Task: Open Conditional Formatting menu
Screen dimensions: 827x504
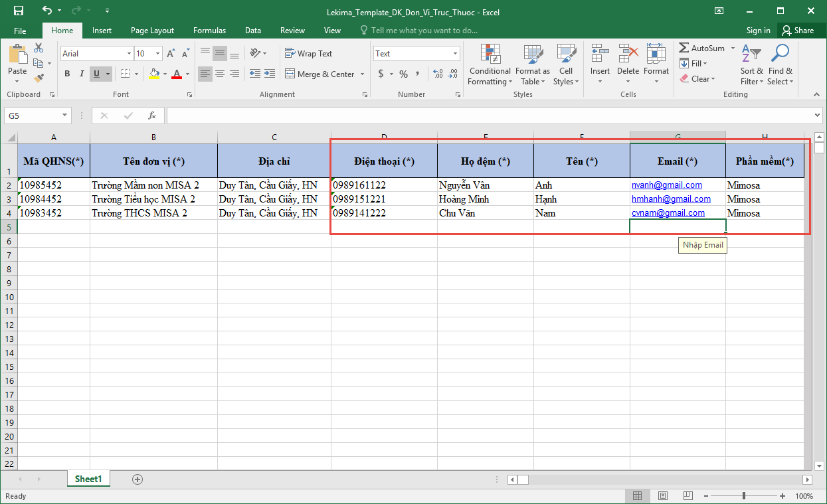Action: tap(490, 65)
